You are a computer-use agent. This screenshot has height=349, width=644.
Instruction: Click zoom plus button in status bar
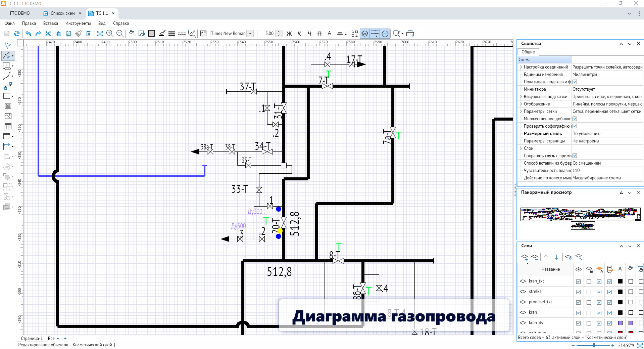click(613, 345)
